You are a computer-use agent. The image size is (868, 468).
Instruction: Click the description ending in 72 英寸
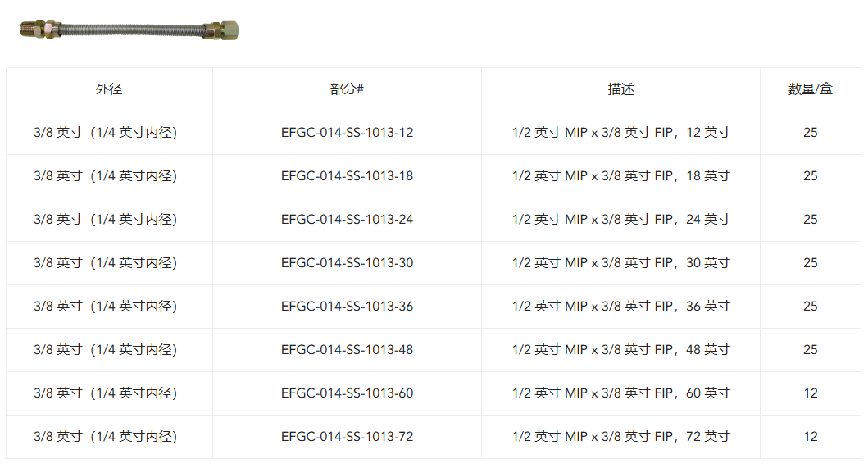pyautogui.click(x=621, y=437)
